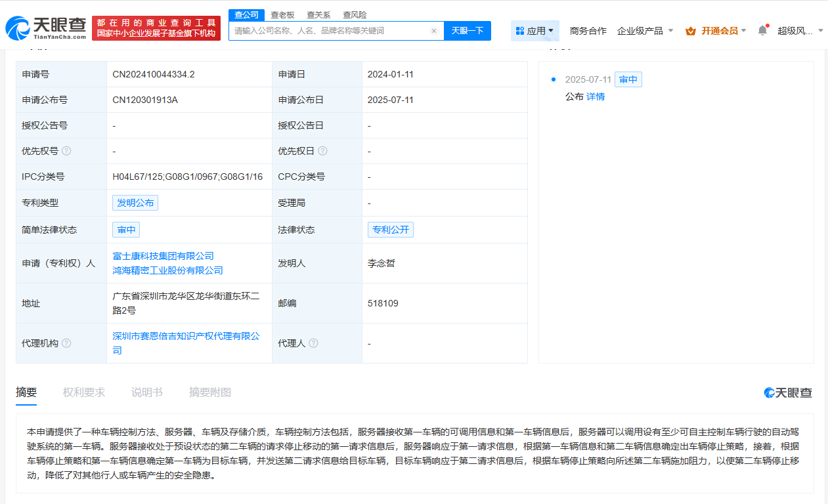Click the 天眼一下 search button
This screenshot has height=504, width=828.
pyautogui.click(x=467, y=31)
